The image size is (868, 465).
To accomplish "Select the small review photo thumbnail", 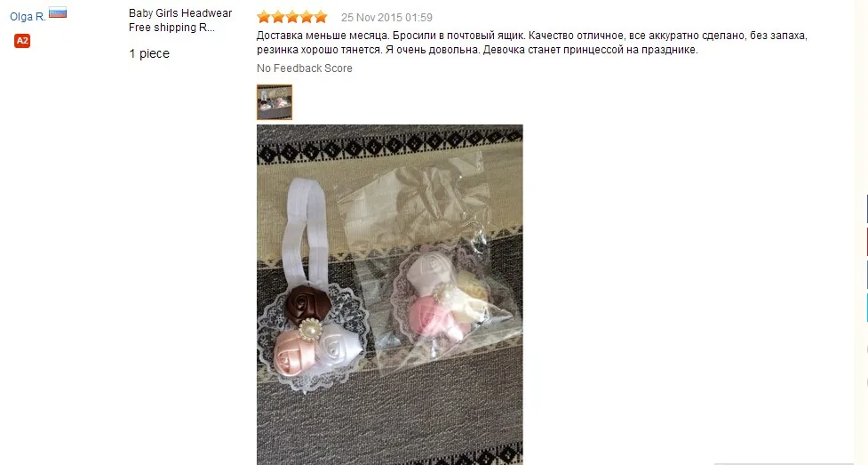I will pyautogui.click(x=274, y=102).
